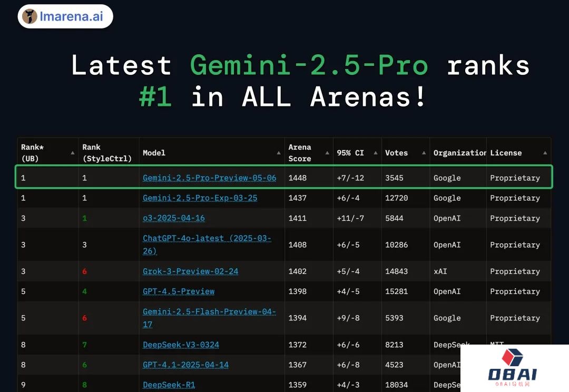This screenshot has width=569, height=392.
Task: Open Gemini-2.5-Flash-Preview-04-17 link
Action: point(209,318)
